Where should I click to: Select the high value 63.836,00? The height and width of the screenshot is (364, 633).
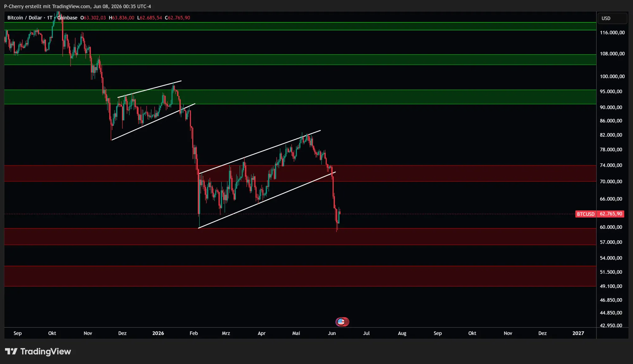123,18
